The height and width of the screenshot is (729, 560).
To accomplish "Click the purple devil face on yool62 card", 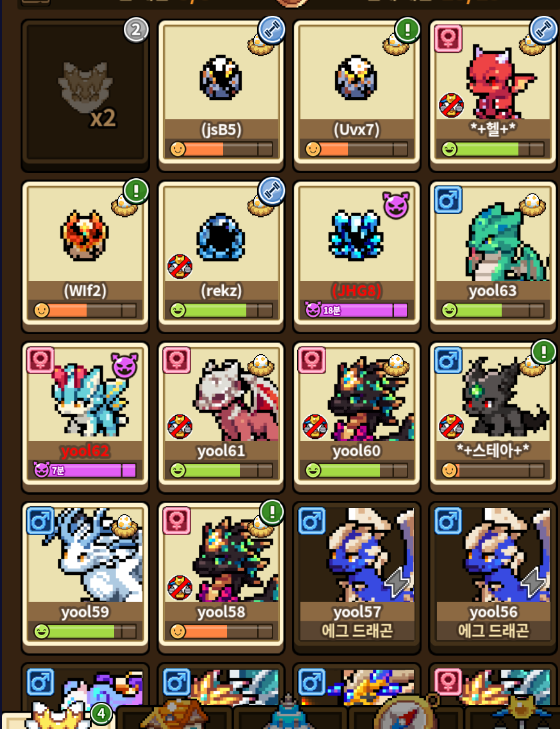I will point(124,365).
